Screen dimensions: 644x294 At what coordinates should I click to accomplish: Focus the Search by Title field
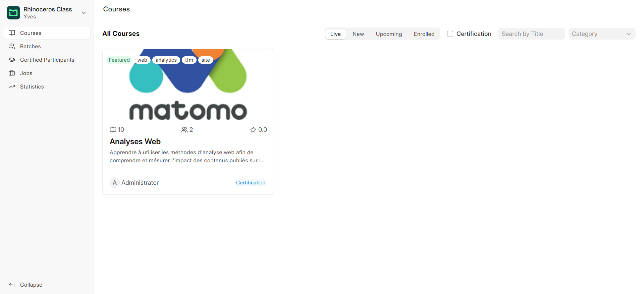(531, 34)
